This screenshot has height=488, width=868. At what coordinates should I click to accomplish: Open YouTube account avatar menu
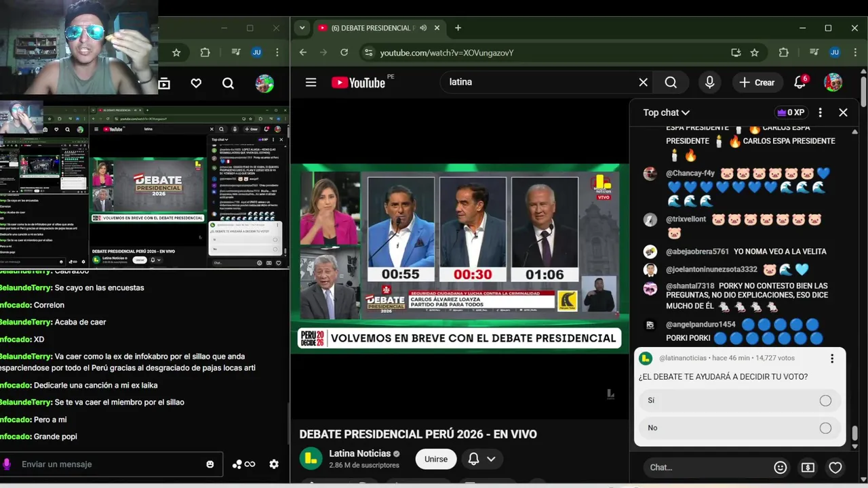coord(833,82)
